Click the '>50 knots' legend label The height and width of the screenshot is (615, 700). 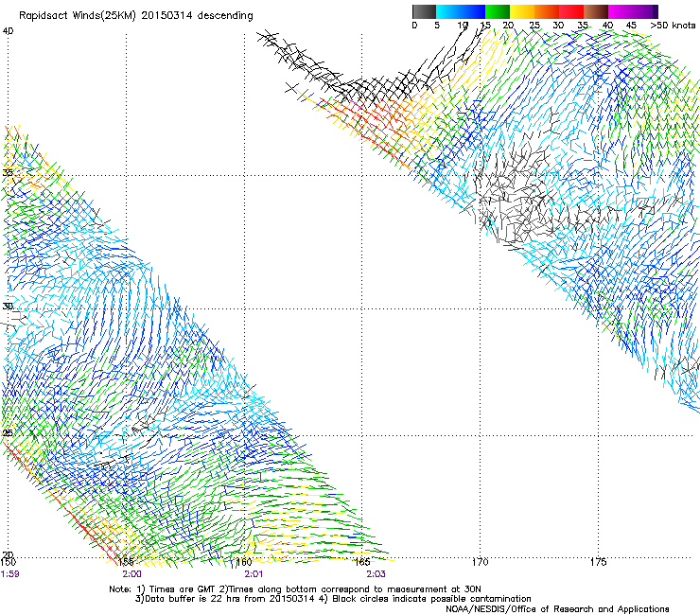[x=673, y=26]
